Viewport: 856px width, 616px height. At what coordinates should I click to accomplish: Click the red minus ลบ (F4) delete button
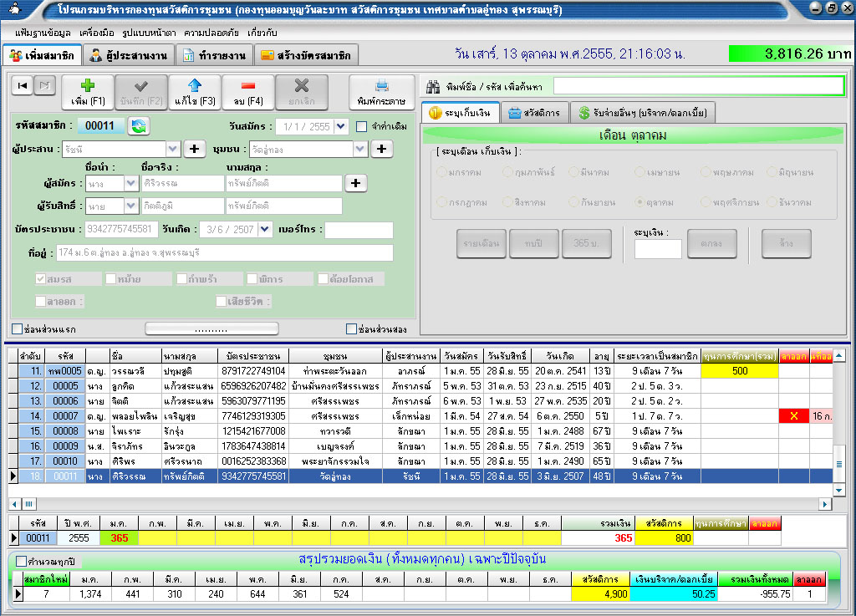pos(247,91)
